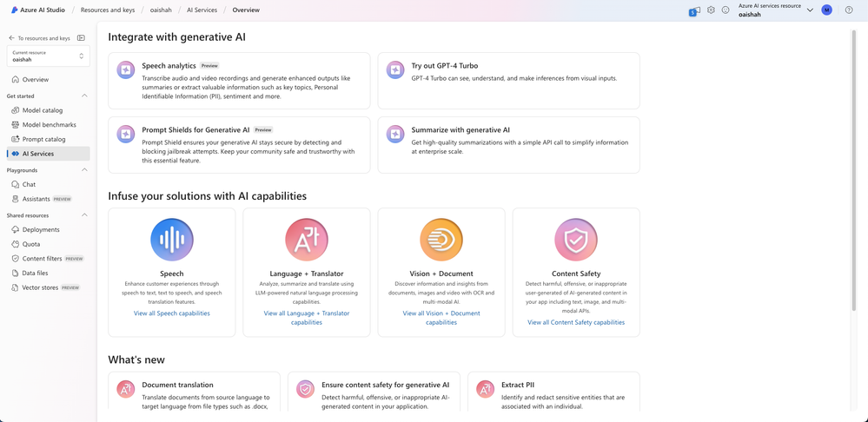Click the Extract PII card icon
The height and width of the screenshot is (422, 868).
coord(485,389)
